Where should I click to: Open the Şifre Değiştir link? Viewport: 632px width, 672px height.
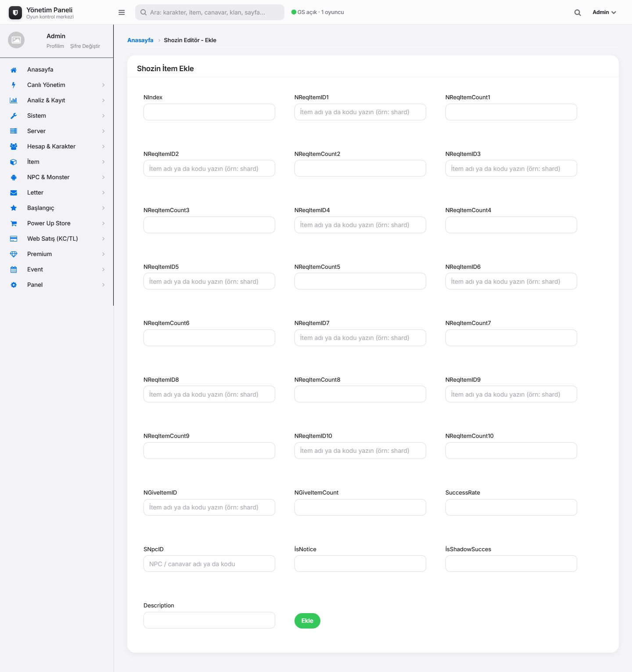point(85,46)
